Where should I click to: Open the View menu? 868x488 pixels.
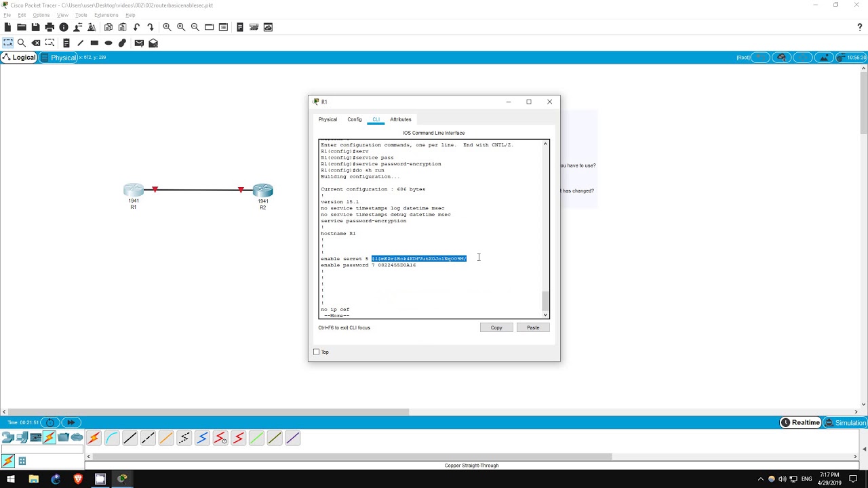pos(62,15)
